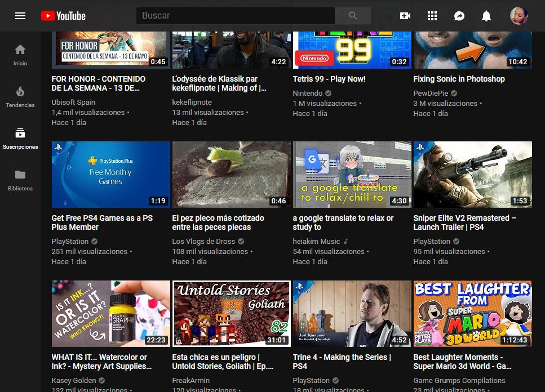545x392 pixels.
Task: Open title 'Best Laughter Moments - Super Mario 3d World'
Action: coord(463,362)
